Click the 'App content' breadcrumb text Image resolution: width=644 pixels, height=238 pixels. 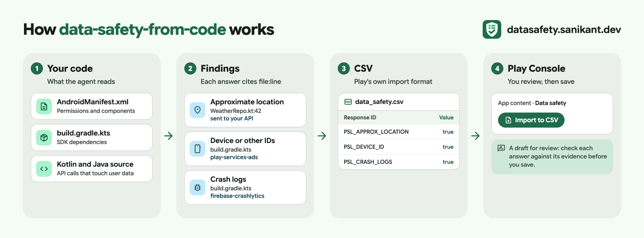pos(514,103)
